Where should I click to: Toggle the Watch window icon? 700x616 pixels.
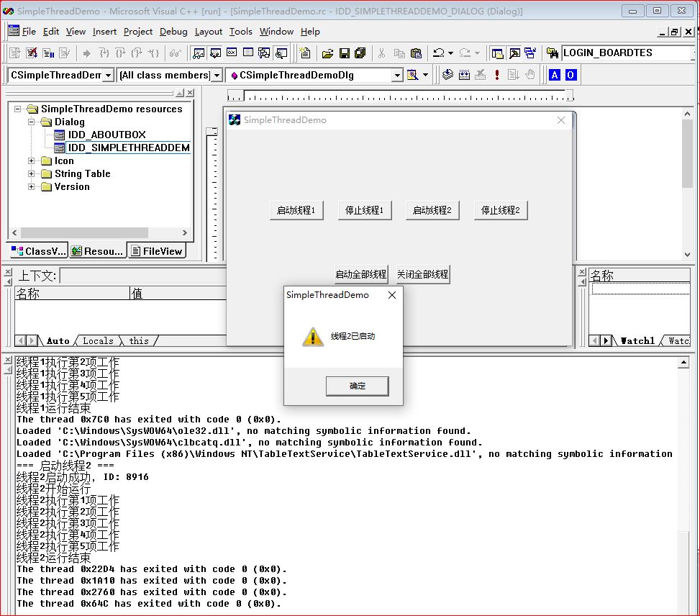(199, 53)
